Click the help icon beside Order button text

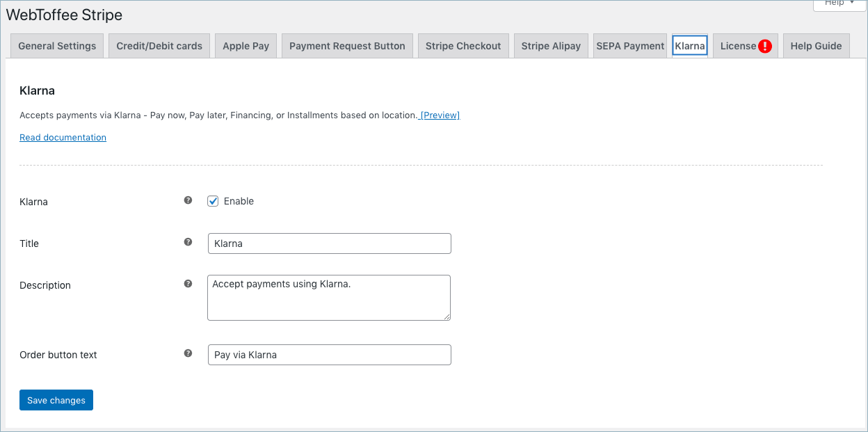[188, 353]
